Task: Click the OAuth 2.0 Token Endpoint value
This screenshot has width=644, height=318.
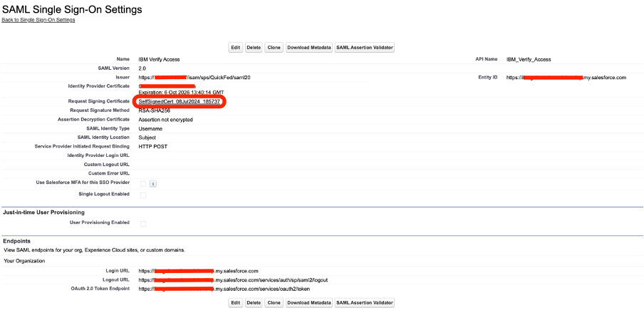Action: point(224,289)
